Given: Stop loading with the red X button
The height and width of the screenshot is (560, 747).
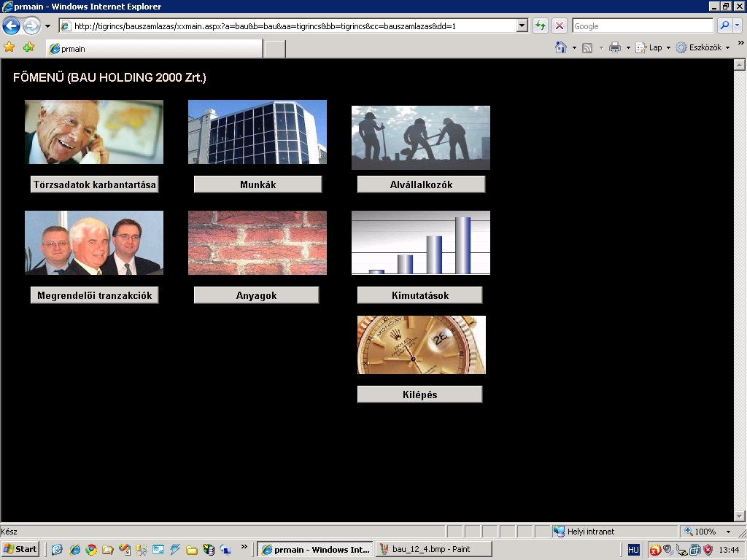Looking at the screenshot, I should click(560, 26).
